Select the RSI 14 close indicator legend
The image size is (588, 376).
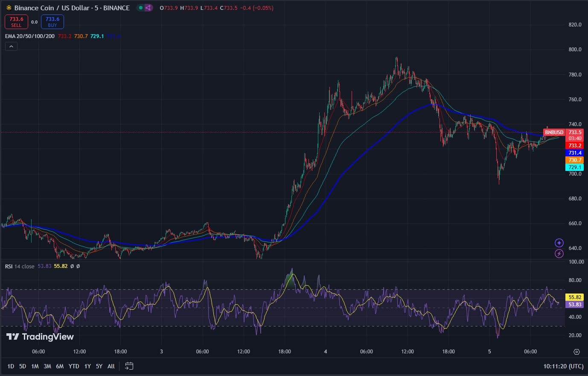coord(20,266)
